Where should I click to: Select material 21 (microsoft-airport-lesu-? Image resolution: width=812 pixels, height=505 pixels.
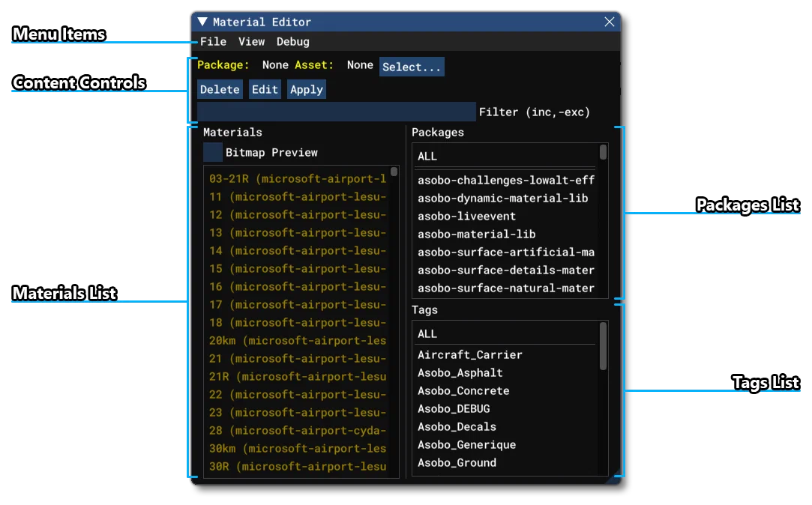click(298, 359)
